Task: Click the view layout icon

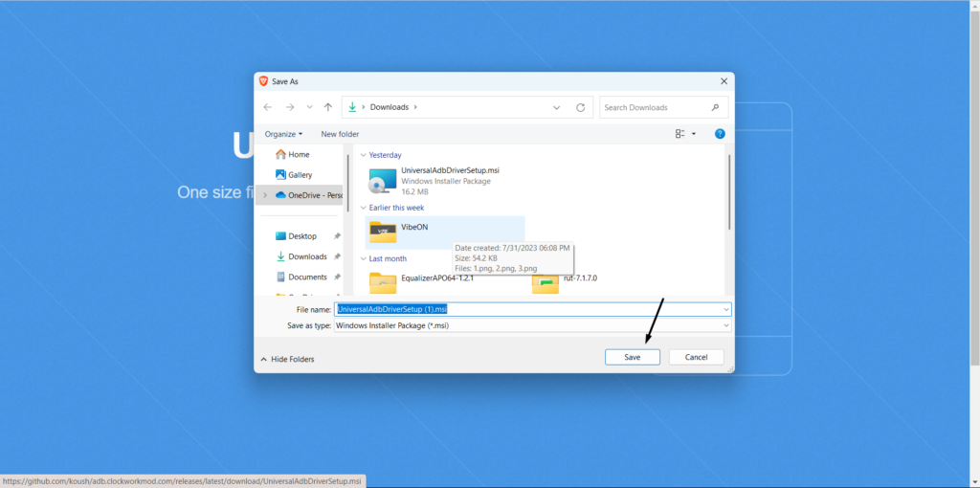Action: coord(680,134)
